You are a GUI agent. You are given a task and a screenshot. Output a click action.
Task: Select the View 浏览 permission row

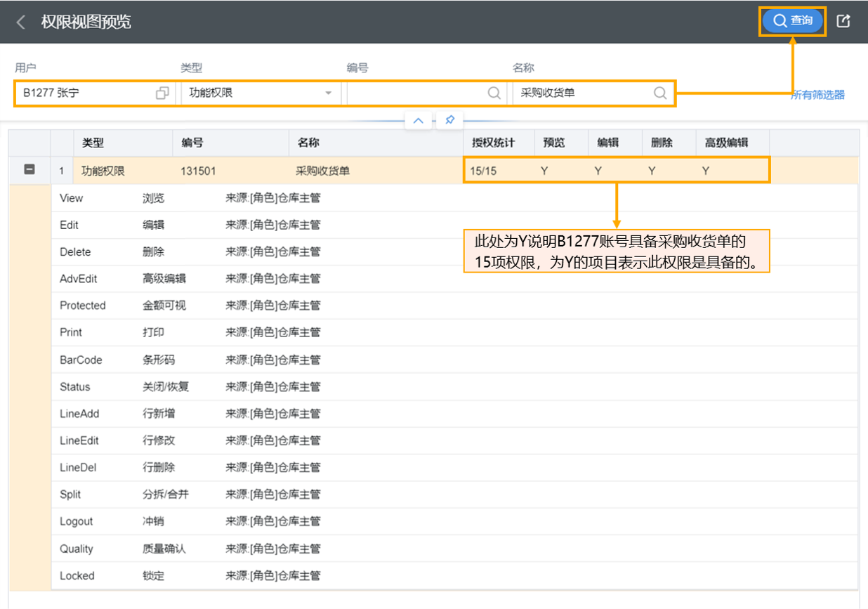pyautogui.click(x=454, y=198)
